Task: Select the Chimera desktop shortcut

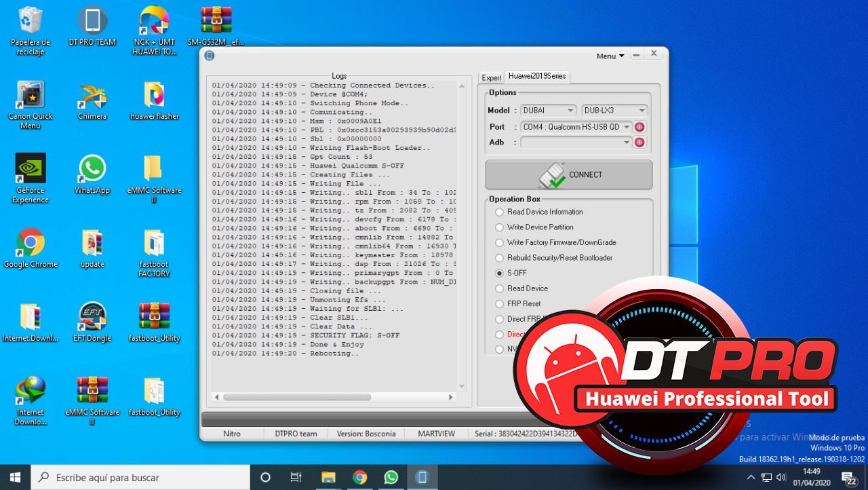Action: 92,101
